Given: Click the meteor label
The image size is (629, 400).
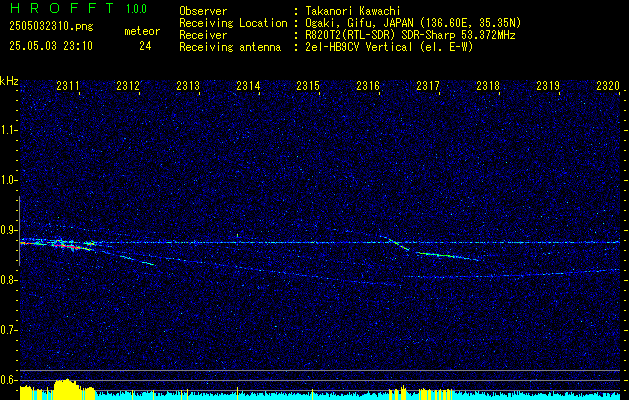Looking at the screenshot, I should click(142, 31).
